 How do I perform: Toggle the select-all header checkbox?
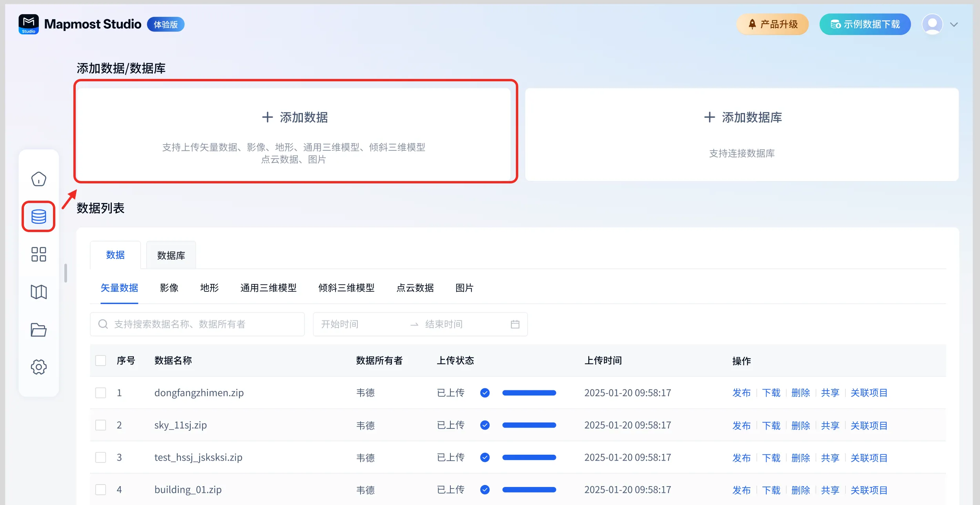coord(101,360)
